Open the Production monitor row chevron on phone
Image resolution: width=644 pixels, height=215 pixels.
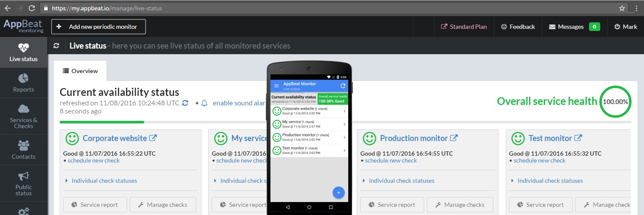[344, 137]
